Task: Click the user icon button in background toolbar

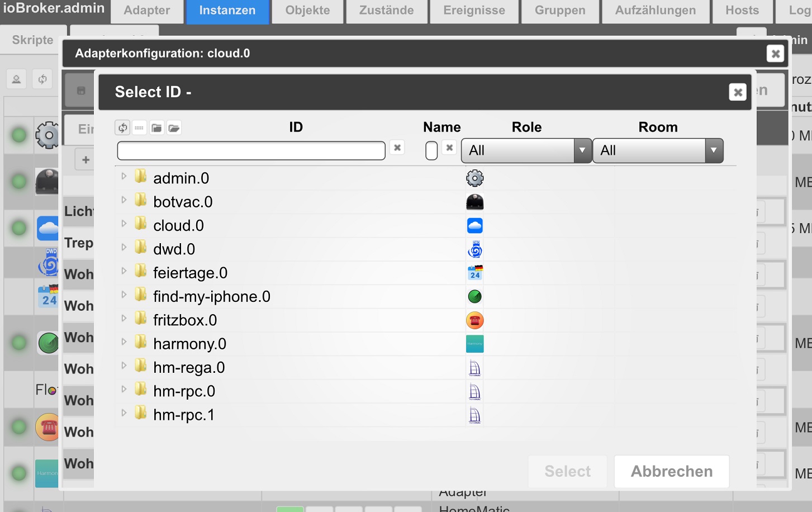Action: pos(16,79)
